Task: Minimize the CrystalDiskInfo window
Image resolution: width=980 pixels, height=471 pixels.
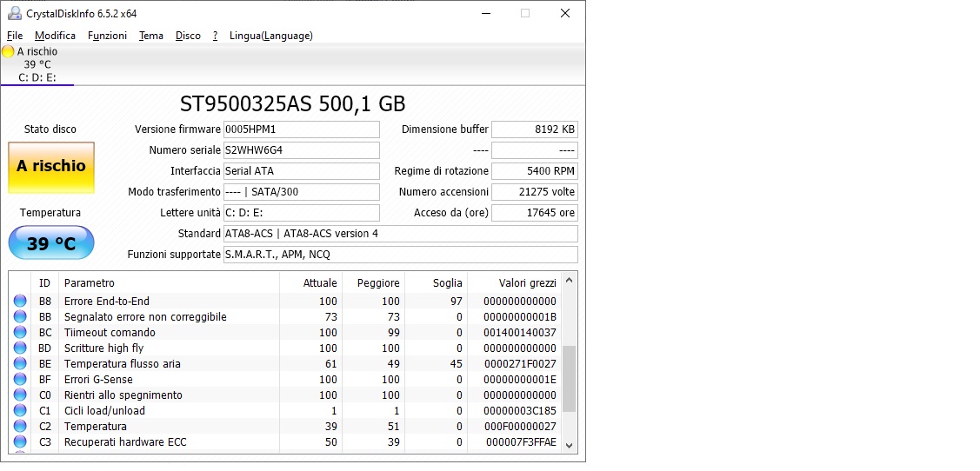Action: pos(485,13)
